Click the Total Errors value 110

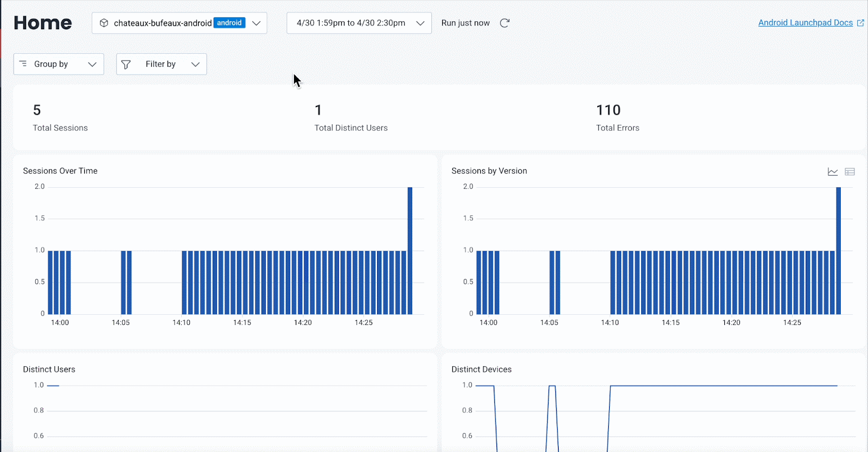coord(608,110)
